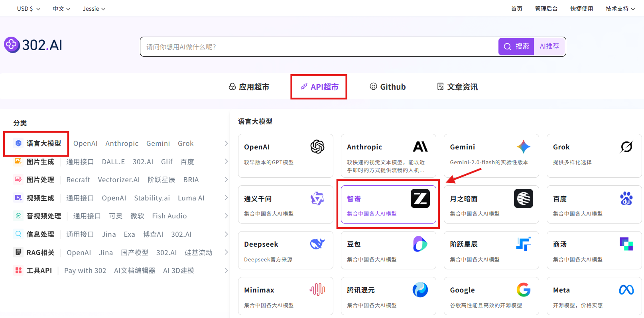Click the purple 搜索 button
This screenshot has width=644, height=318.
click(x=516, y=47)
